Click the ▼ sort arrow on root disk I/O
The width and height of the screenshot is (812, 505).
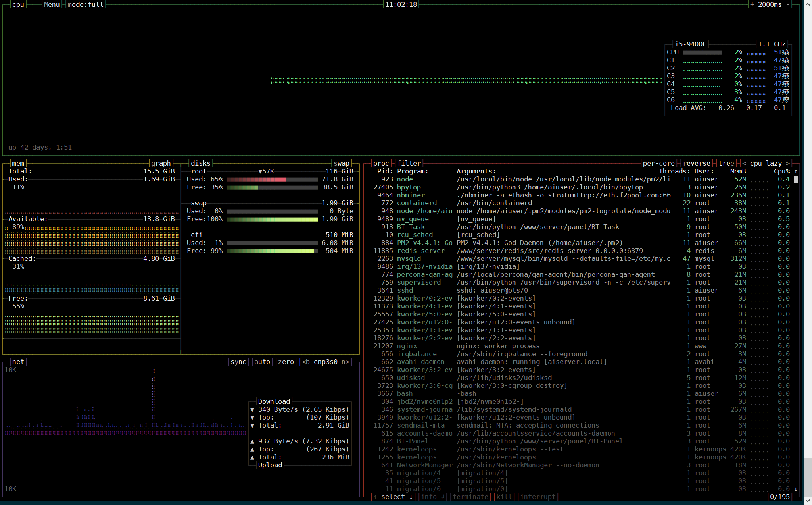click(x=261, y=171)
